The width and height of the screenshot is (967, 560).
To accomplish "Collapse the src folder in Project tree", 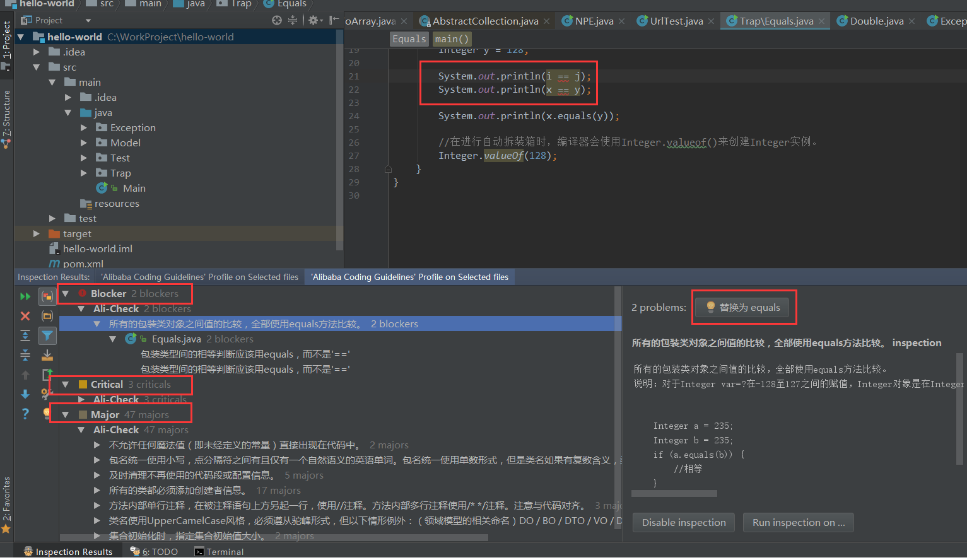I will [x=37, y=67].
